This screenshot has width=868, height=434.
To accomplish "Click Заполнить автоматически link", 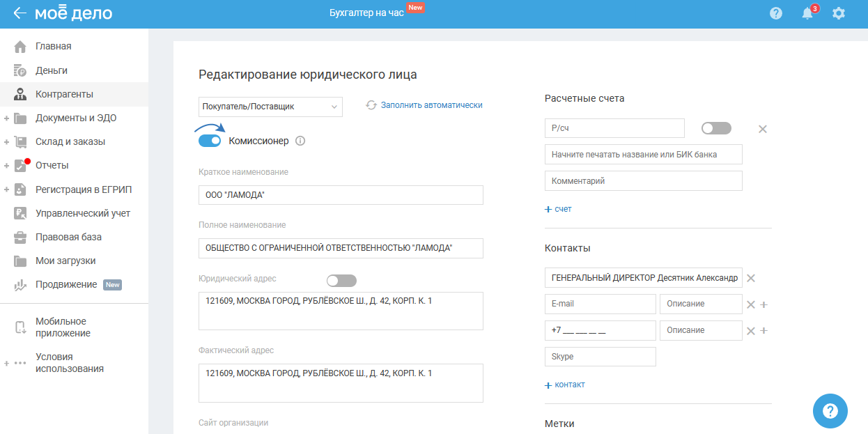I will (431, 105).
